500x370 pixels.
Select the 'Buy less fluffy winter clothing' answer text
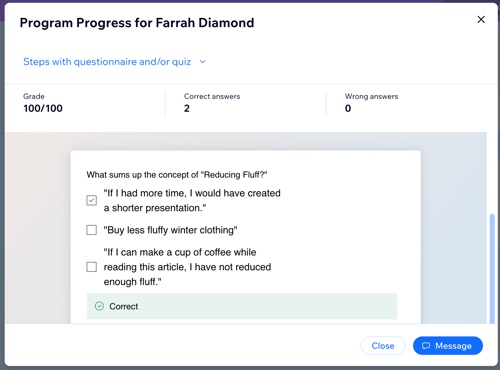click(x=170, y=230)
